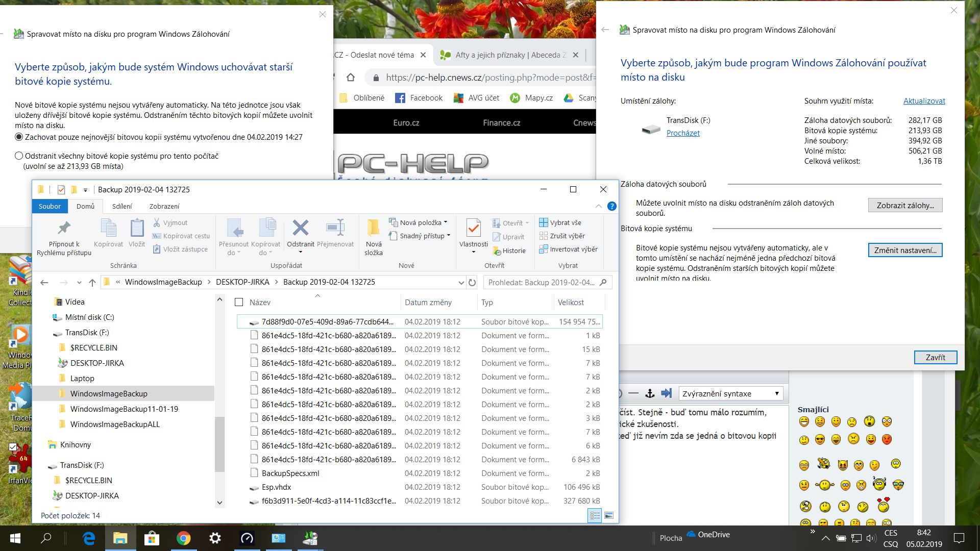Image resolution: width=980 pixels, height=551 pixels.
Task: Open the Zobrazení ribbon tab
Action: coord(164,206)
